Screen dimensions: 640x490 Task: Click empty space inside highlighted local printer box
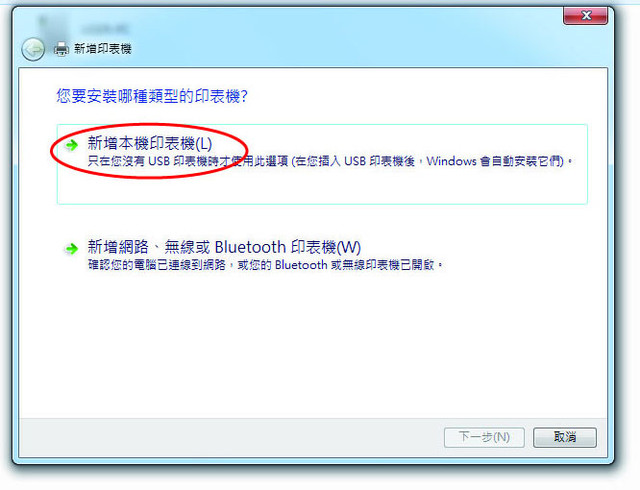322,186
